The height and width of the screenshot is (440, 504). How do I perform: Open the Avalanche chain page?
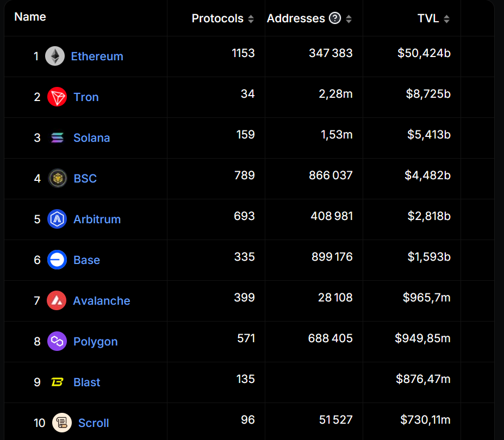(x=102, y=300)
